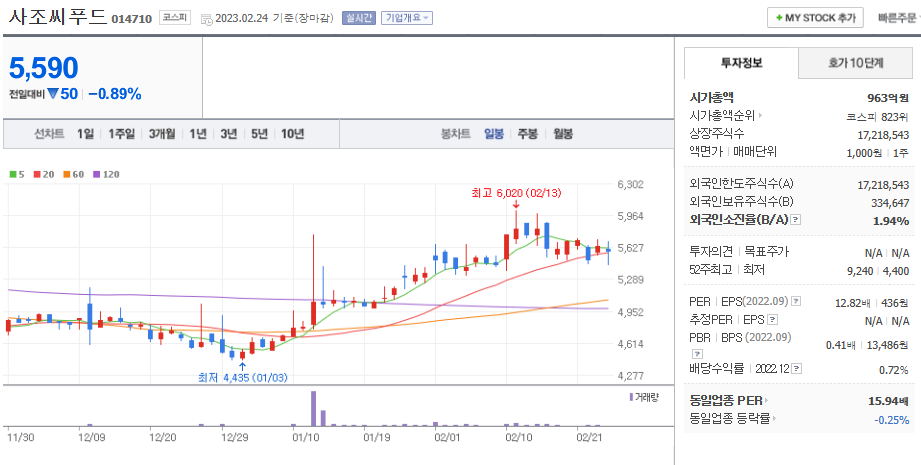Click the help icon below PBR BPS
Screen dimensions: 921x465
coord(697,354)
